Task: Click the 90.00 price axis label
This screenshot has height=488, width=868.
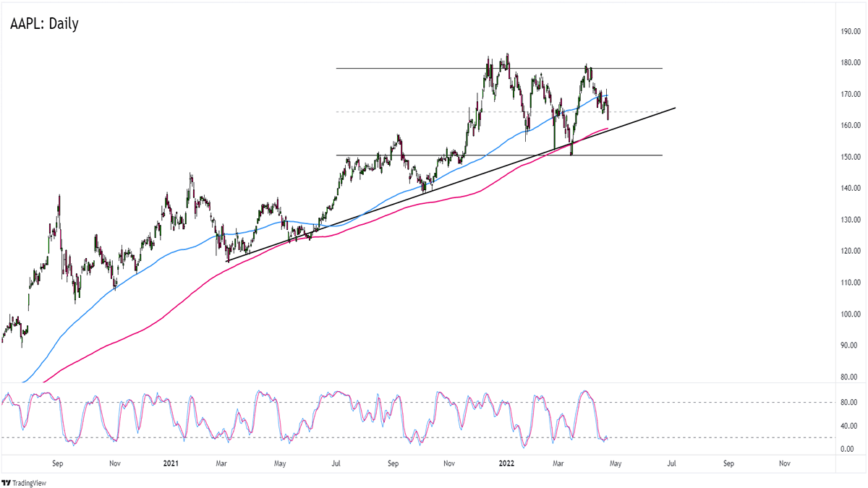Action: pos(850,346)
